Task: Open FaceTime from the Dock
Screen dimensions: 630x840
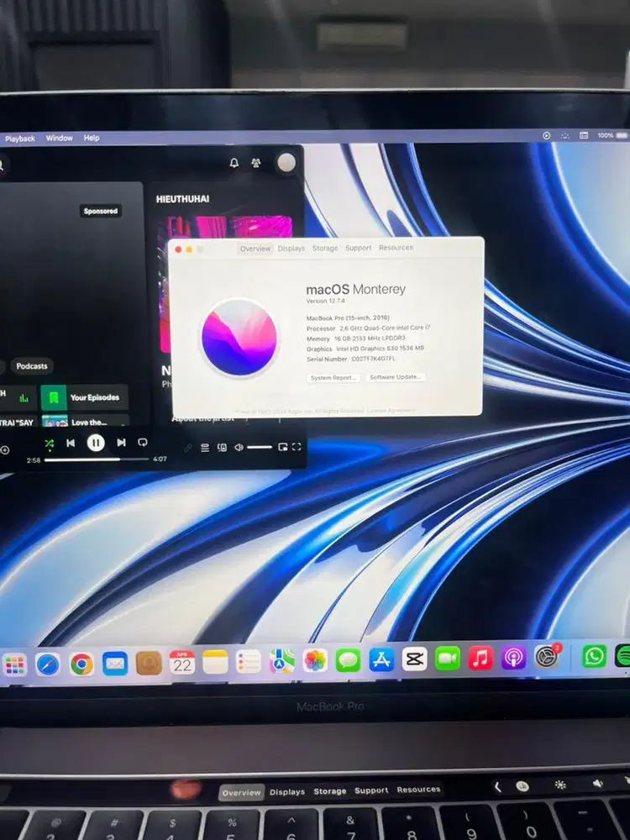Action: click(448, 659)
